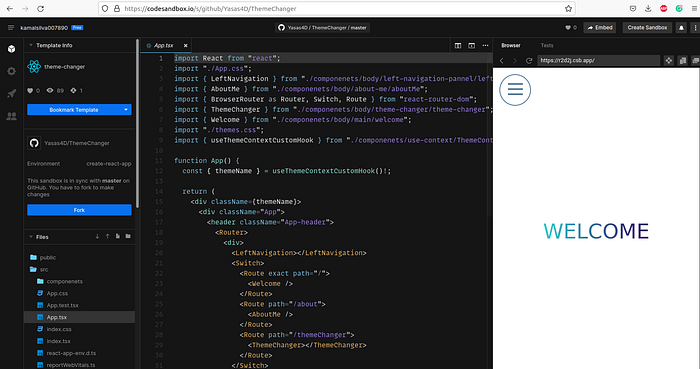The width and height of the screenshot is (700, 369).
Task: Click the create-react-app environment value
Action: (x=109, y=164)
